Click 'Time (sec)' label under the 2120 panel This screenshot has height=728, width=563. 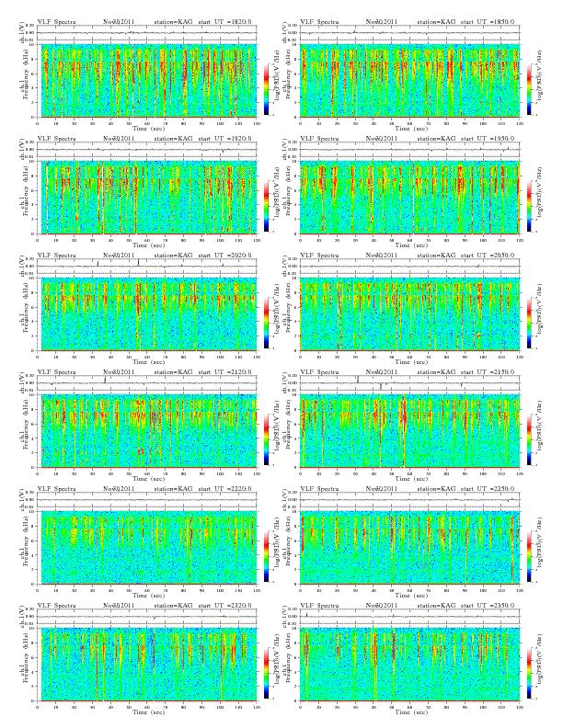pos(148,479)
